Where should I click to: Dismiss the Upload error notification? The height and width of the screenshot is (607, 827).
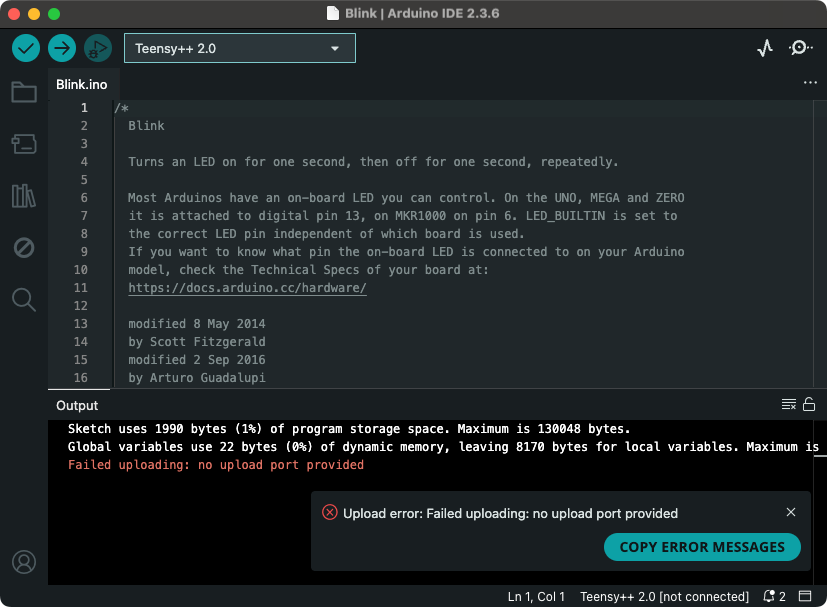791,513
